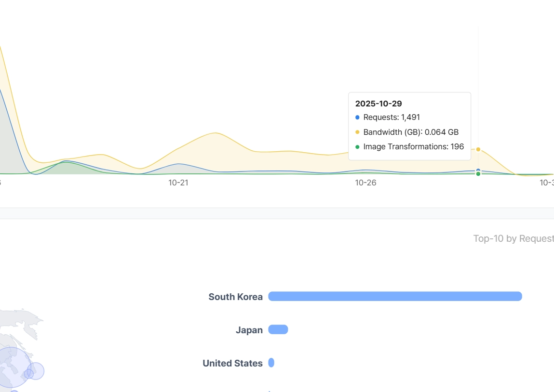Click the 2025-10-29 tooltip date heading

(378, 104)
